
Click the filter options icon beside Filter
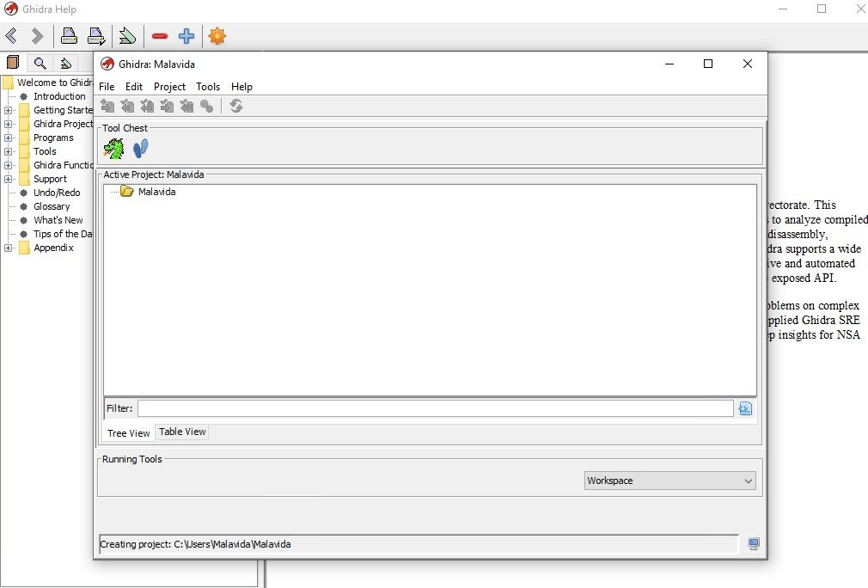coord(745,408)
